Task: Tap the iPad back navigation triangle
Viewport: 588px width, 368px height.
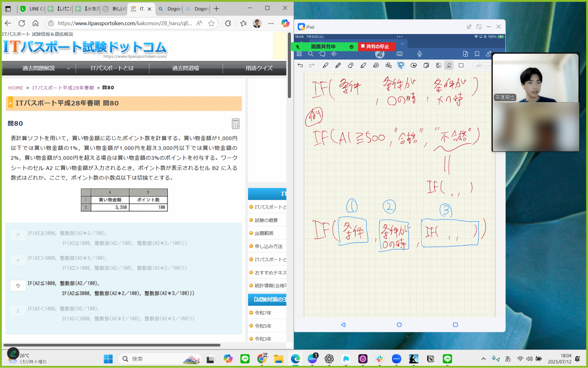Action: (x=343, y=325)
